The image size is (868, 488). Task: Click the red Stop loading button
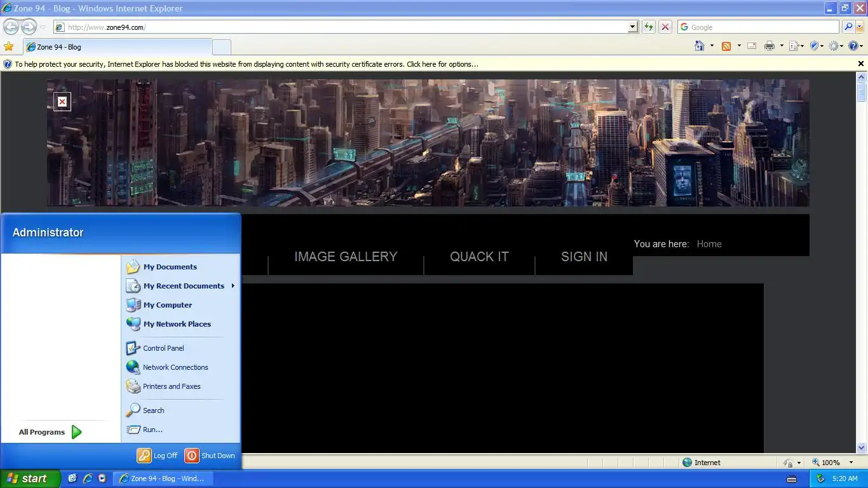(665, 27)
